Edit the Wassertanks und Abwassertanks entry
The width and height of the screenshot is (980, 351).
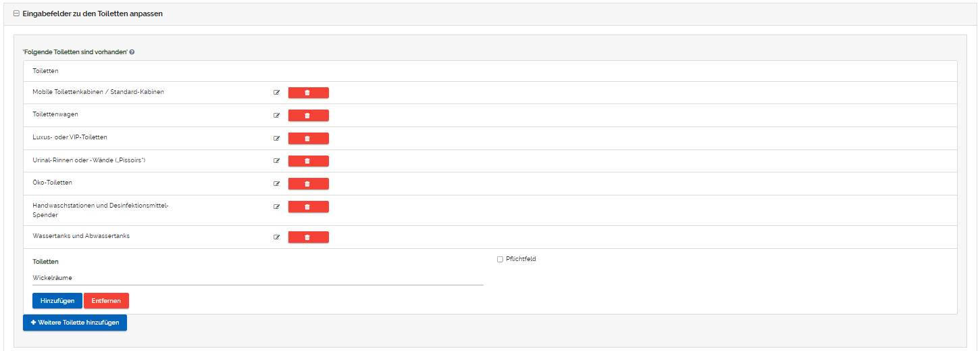[276, 237]
